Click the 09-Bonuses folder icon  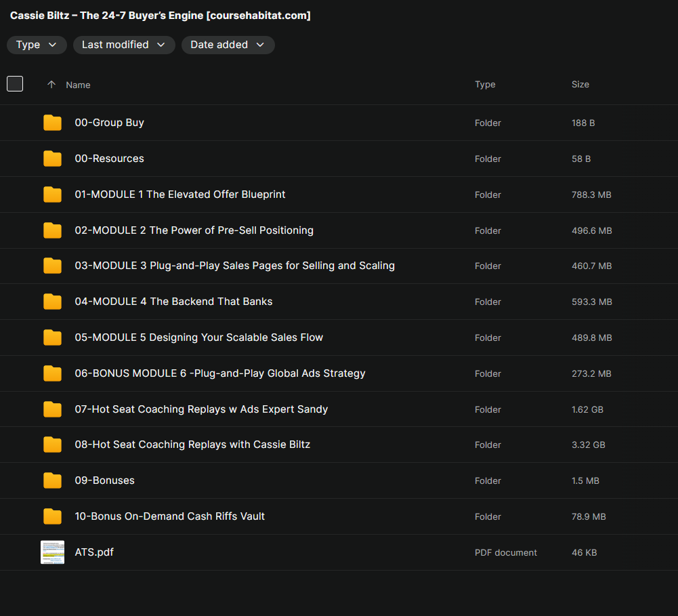tap(52, 480)
